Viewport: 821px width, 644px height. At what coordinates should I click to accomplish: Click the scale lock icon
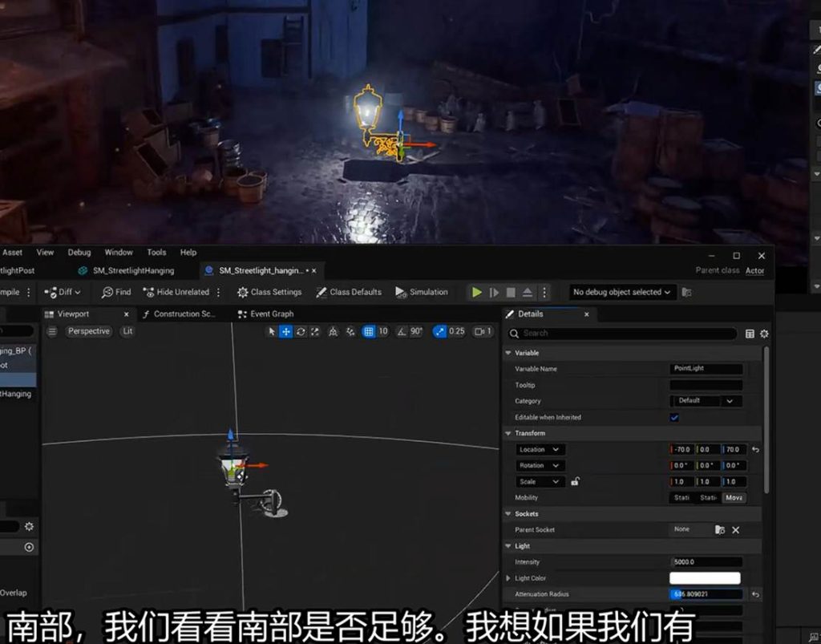575,482
